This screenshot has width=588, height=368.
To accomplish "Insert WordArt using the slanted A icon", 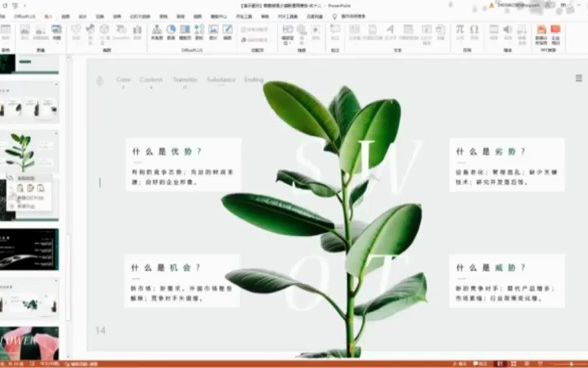I will [390, 29].
